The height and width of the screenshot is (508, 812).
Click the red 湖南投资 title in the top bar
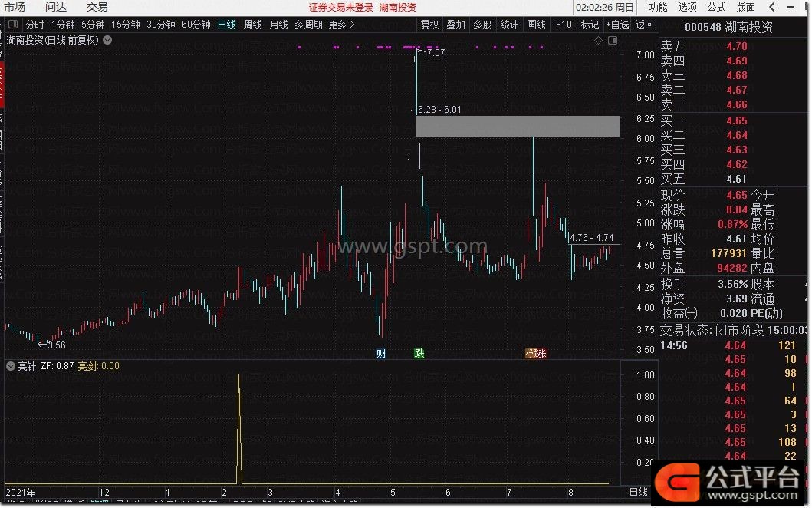coord(398,7)
